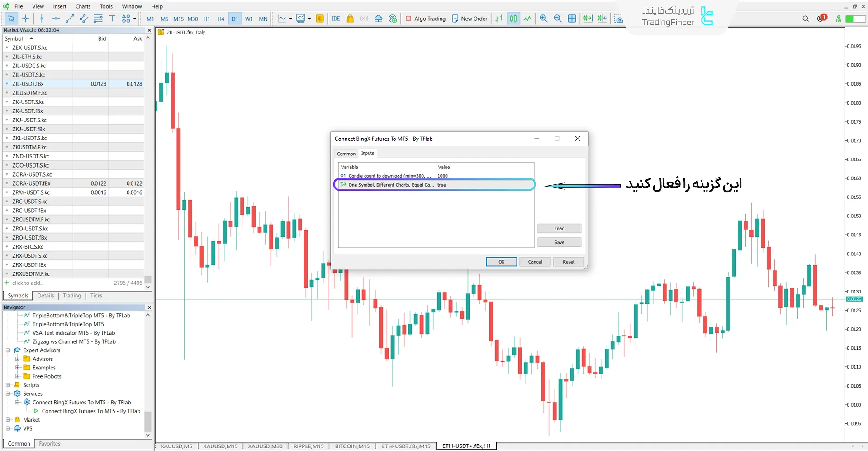Open the search magnifier icon
Screen dimensions: 868x451
coord(806,19)
